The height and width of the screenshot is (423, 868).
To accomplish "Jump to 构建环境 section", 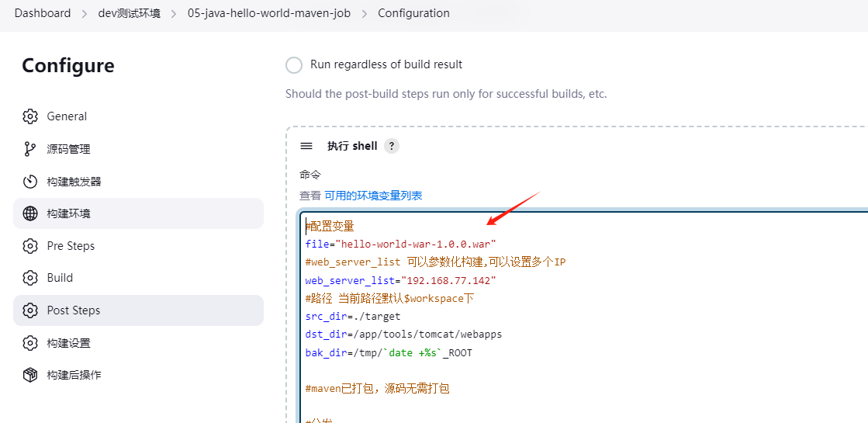I will tap(138, 213).
